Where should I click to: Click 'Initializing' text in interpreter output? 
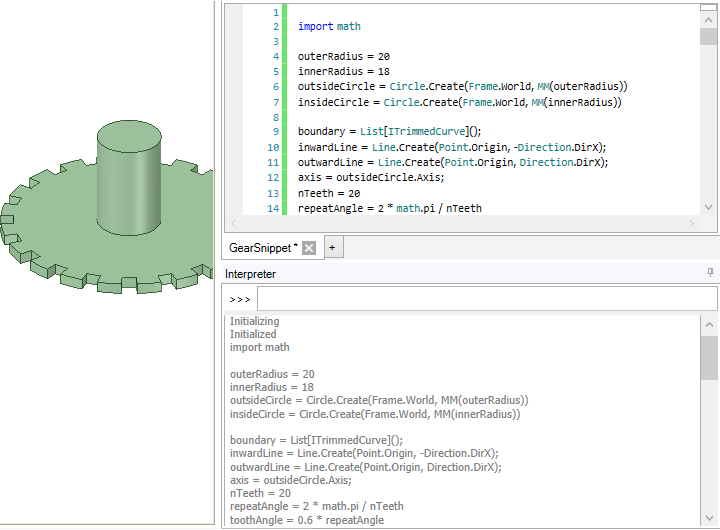pos(254,321)
